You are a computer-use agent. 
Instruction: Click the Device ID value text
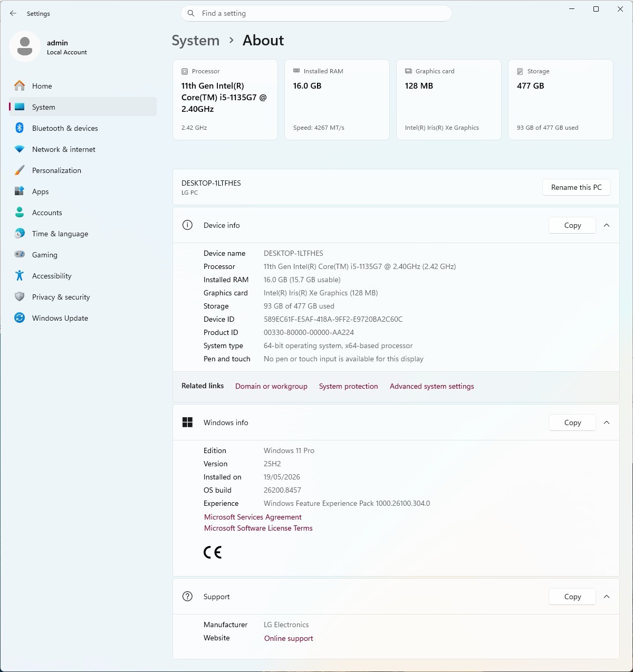[333, 319]
